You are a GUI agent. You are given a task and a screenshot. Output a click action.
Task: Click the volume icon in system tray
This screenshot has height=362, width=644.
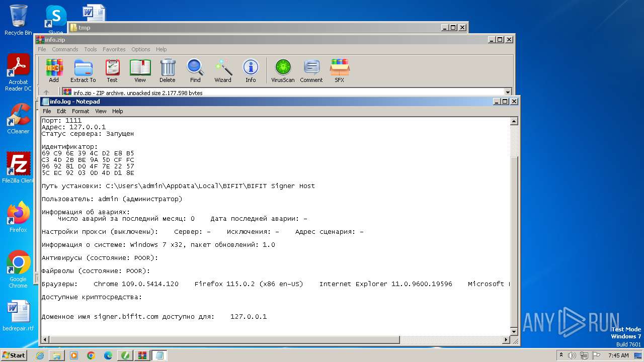(572, 355)
